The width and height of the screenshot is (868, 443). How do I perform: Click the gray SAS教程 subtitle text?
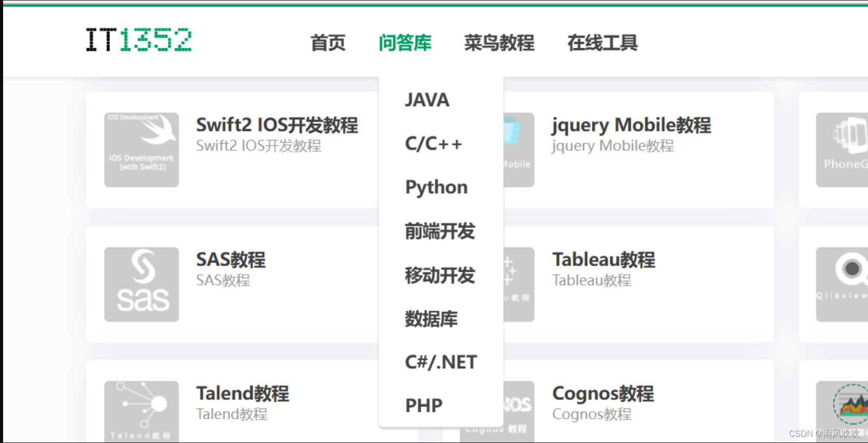click(x=223, y=280)
